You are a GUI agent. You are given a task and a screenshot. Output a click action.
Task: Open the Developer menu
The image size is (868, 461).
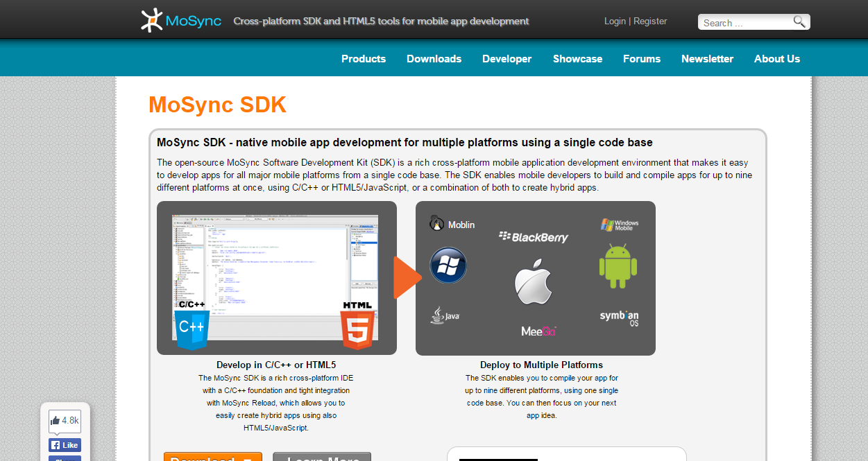(507, 59)
